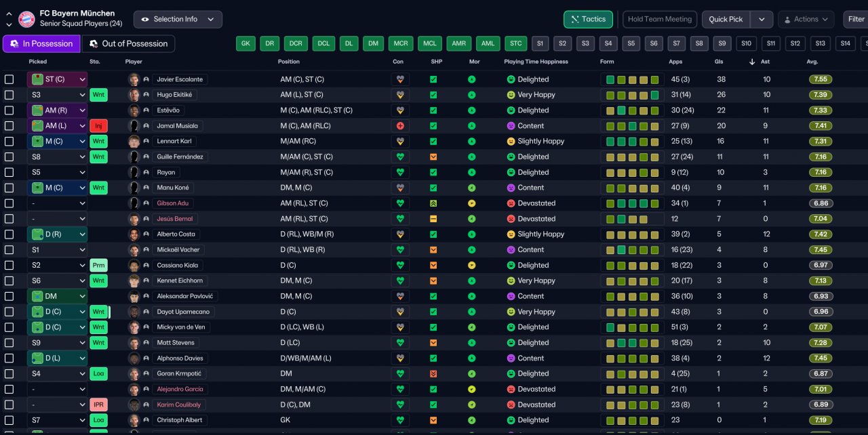Select the DM position slot

373,43
